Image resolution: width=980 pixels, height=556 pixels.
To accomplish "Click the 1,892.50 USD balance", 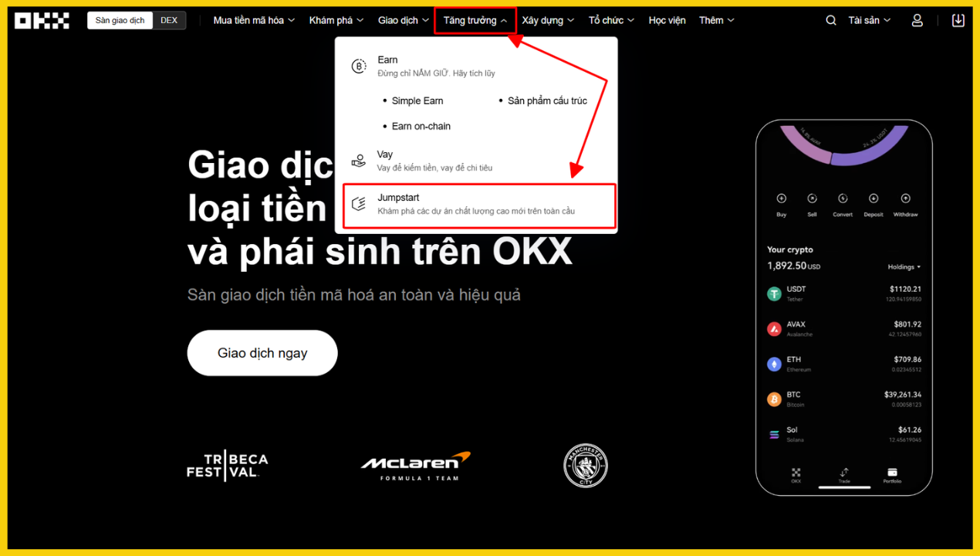I will (x=793, y=266).
